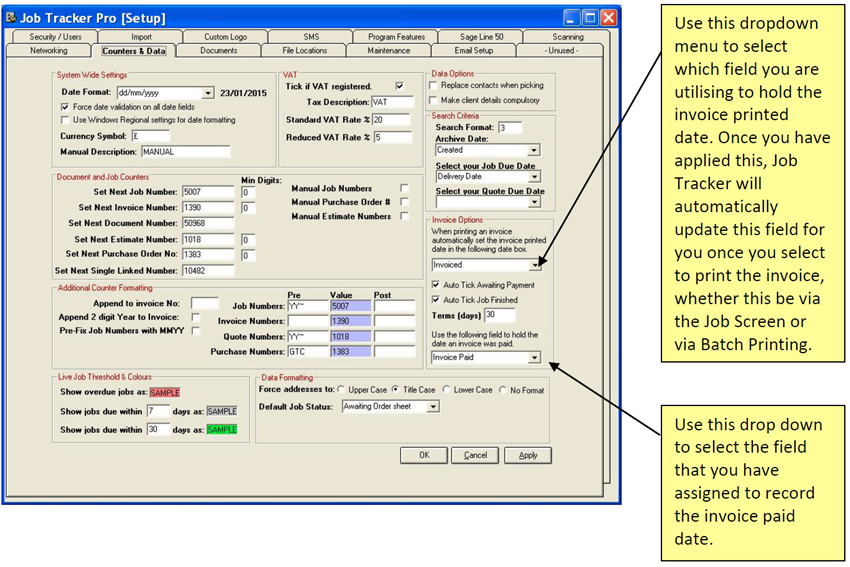Viewport: 850px width, 567px height.
Task: Tick Make client details compulsory
Action: click(x=433, y=100)
